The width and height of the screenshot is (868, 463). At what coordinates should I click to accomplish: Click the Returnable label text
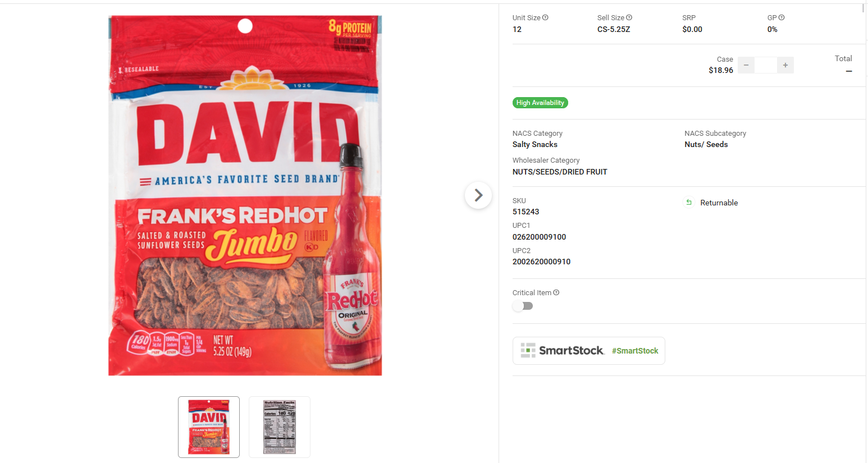point(719,203)
